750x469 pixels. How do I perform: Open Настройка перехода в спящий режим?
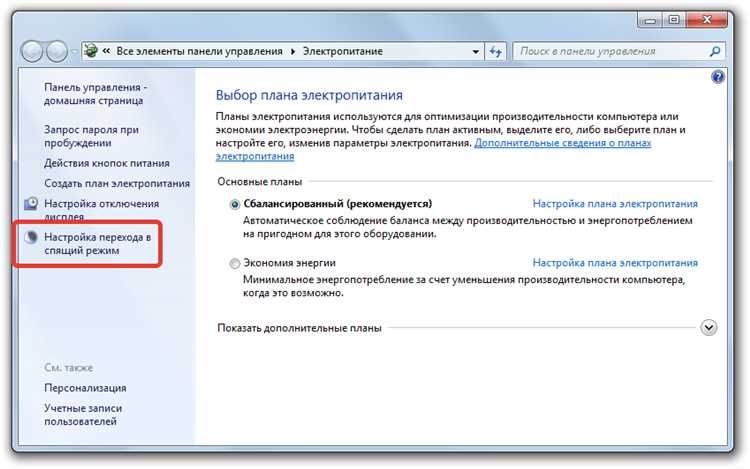[98, 243]
